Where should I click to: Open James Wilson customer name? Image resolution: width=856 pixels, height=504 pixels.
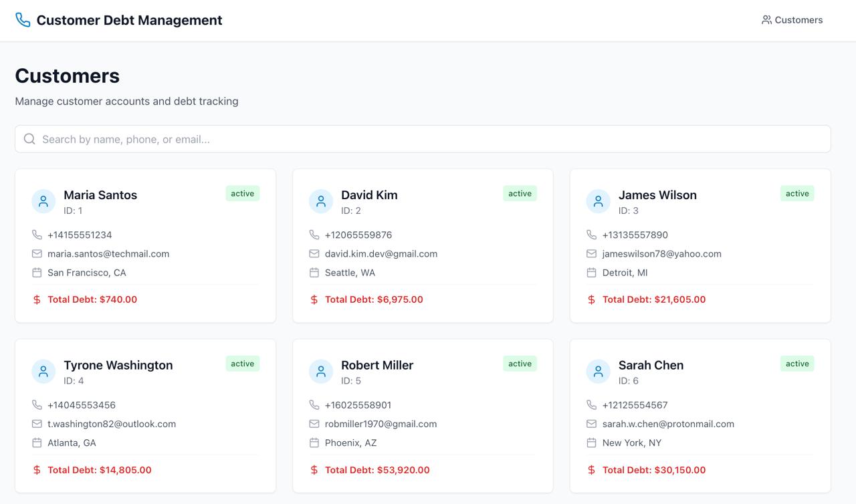(657, 195)
